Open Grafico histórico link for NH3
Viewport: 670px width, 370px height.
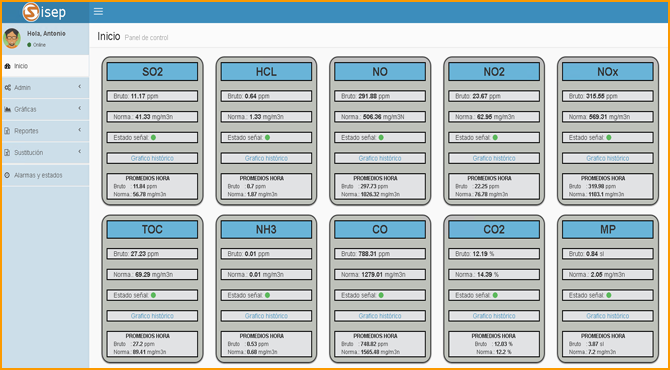point(266,316)
